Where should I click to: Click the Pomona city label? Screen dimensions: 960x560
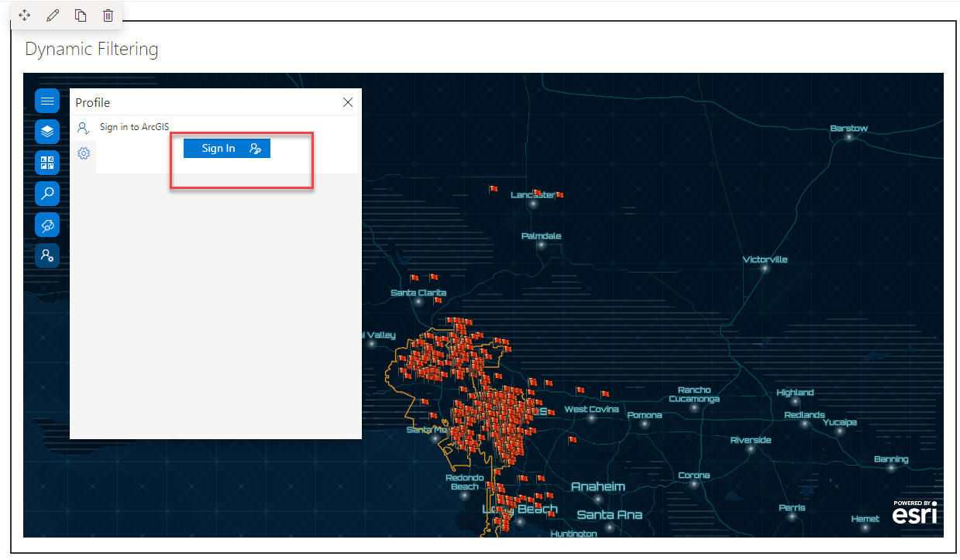[645, 414]
